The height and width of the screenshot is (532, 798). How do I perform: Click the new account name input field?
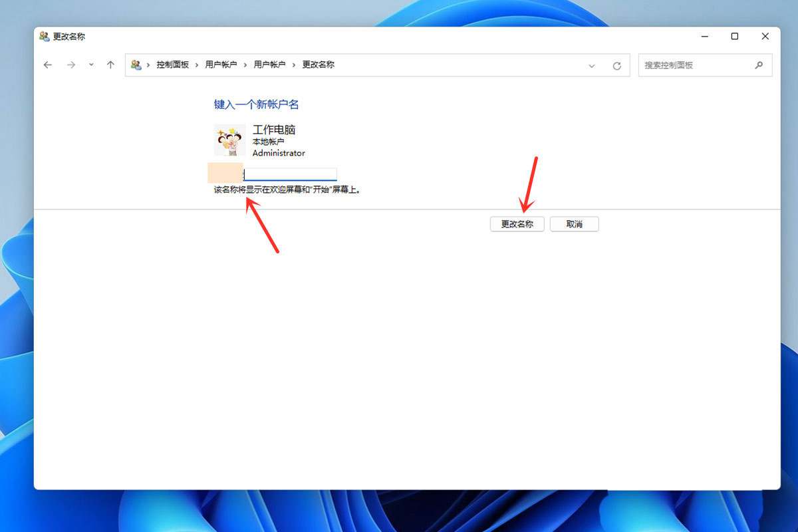click(289, 173)
